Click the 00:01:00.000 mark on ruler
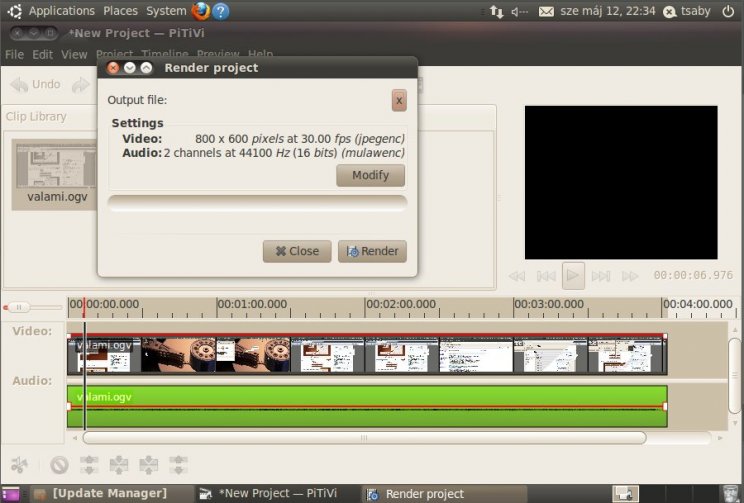 pyautogui.click(x=252, y=304)
